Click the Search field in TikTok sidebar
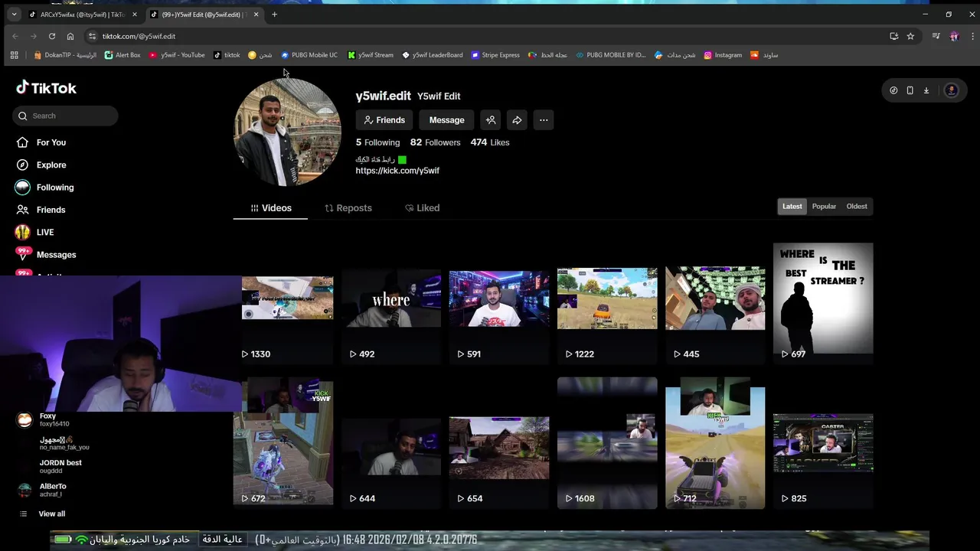The width and height of the screenshot is (980, 551). pos(65,116)
